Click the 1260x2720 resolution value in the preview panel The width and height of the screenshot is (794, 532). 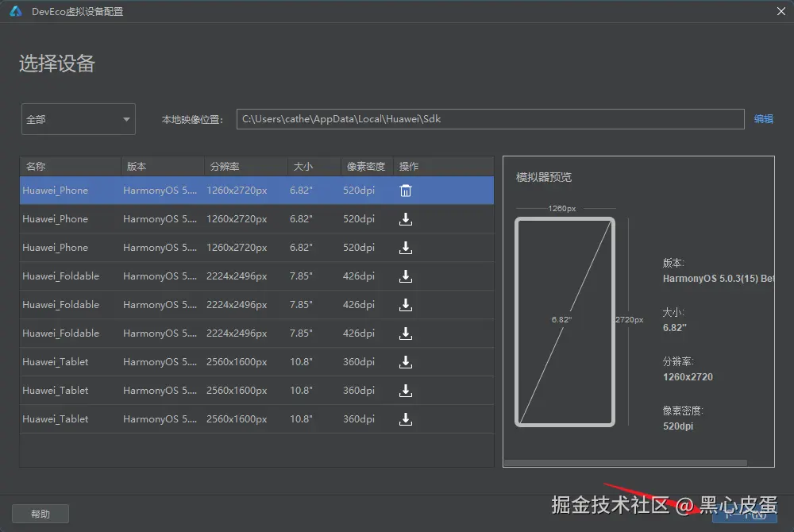[x=688, y=377]
